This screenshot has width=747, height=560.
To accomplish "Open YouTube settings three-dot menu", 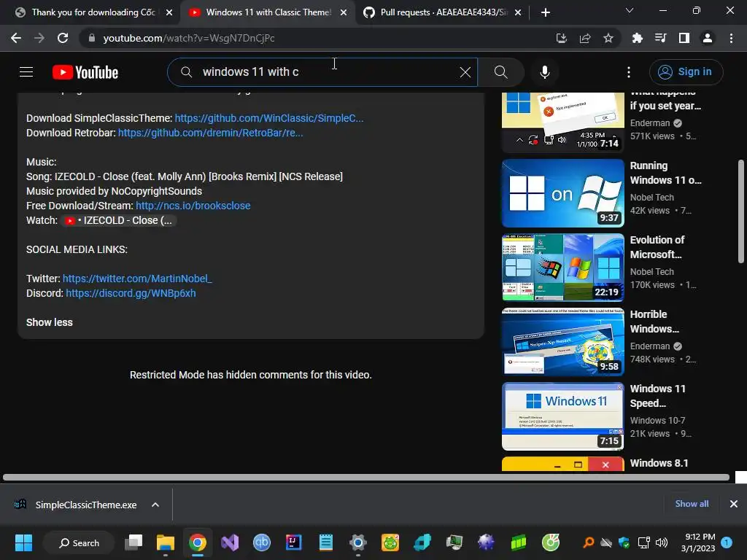I will 628,72.
